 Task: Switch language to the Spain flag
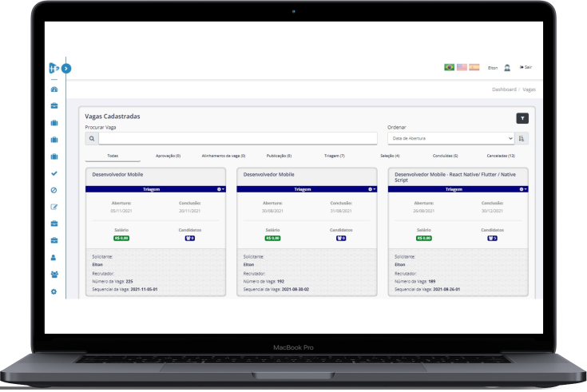[x=474, y=67]
